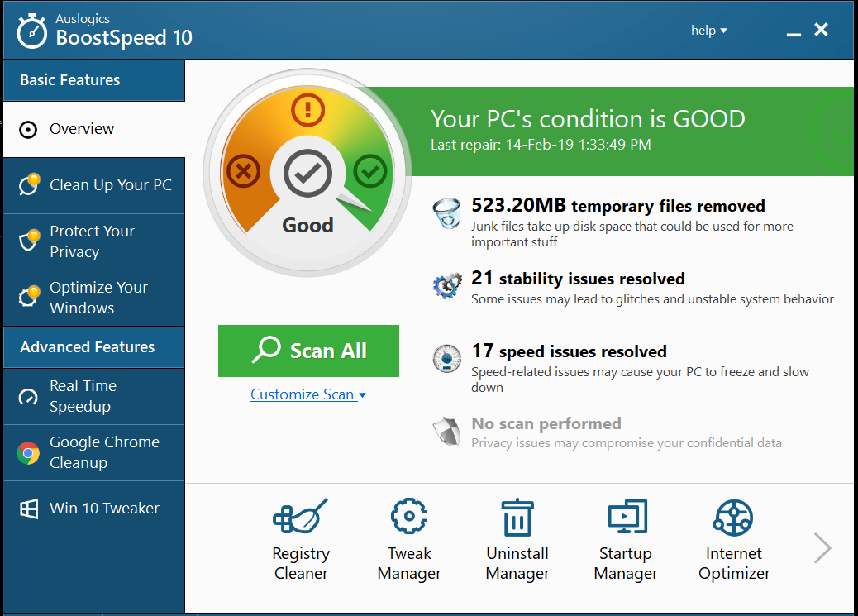Click the Advanced Features header
Image resolution: width=858 pixels, height=616 pixels.
(94, 347)
